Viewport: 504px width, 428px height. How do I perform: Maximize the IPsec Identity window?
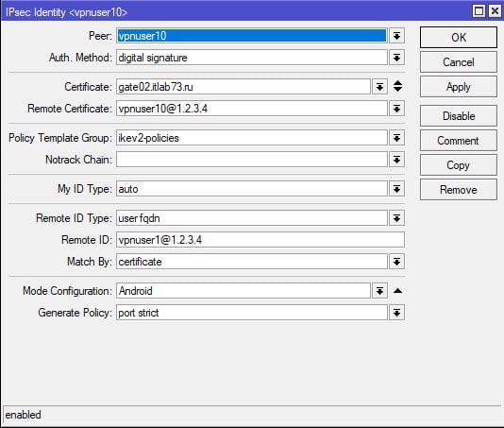click(x=479, y=11)
